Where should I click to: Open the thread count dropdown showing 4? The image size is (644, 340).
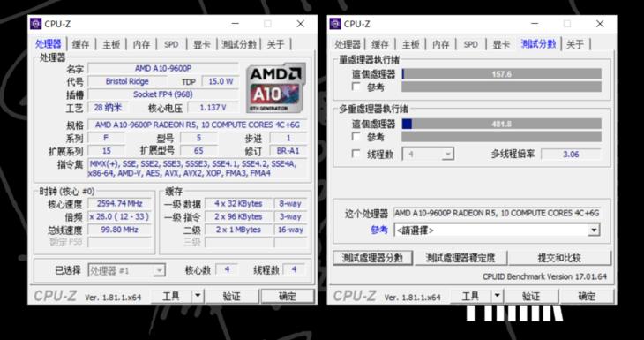(x=428, y=155)
